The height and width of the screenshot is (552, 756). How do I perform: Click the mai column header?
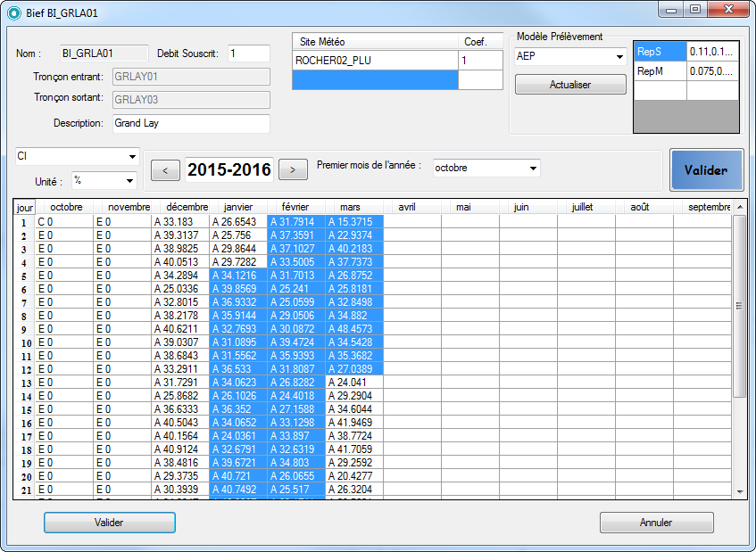[470, 207]
